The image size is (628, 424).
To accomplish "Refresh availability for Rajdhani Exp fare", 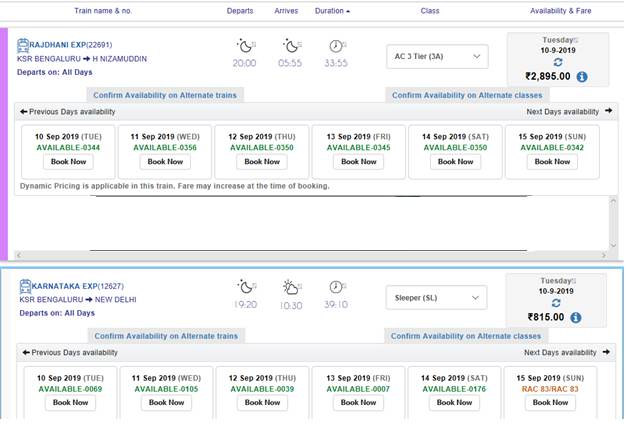I will 555,62.
